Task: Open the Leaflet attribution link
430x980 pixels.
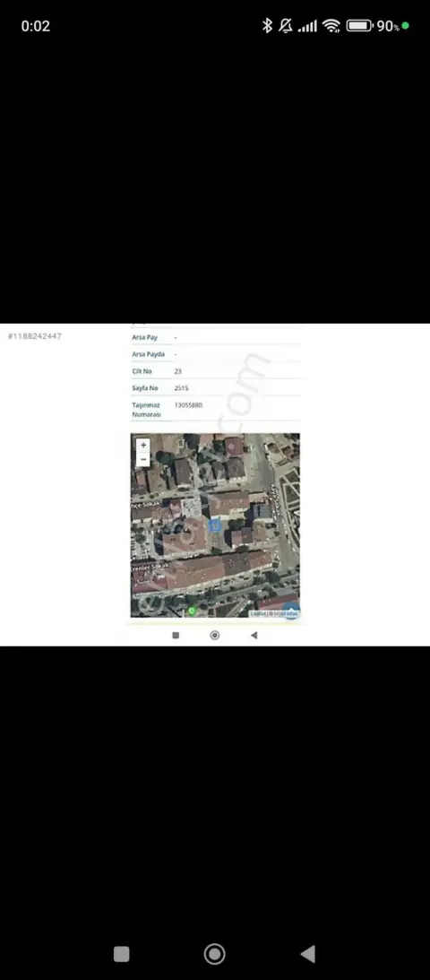Action: coord(257,614)
